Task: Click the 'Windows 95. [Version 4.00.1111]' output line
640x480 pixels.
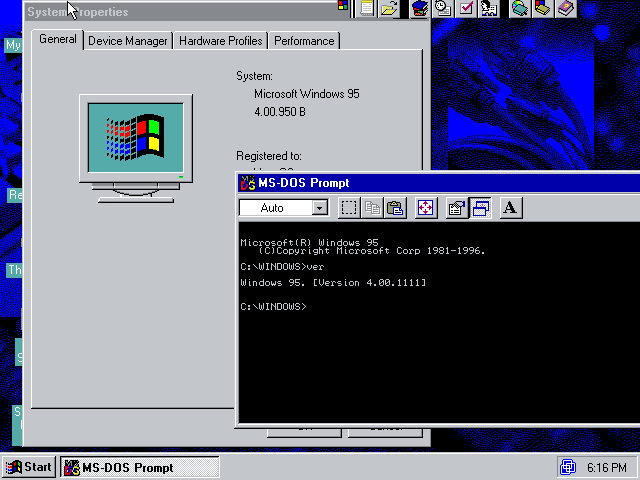Action: [x=333, y=283]
